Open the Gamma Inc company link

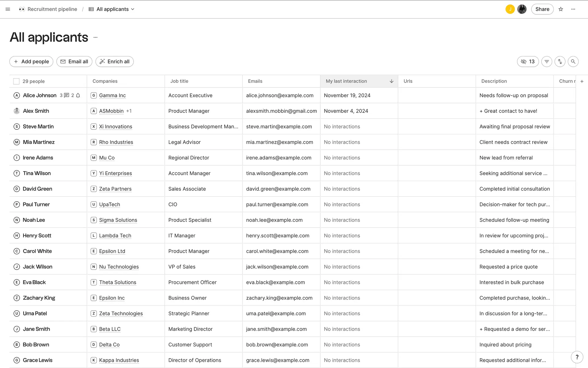tap(112, 95)
